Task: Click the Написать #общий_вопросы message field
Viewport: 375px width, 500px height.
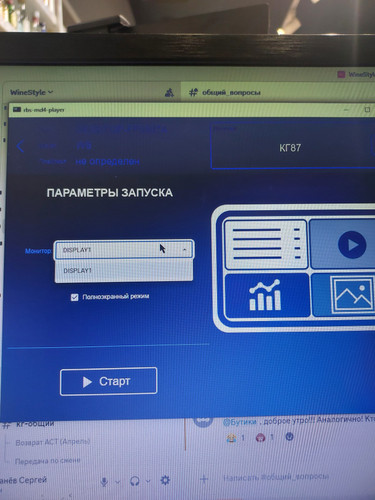Action: click(276, 477)
